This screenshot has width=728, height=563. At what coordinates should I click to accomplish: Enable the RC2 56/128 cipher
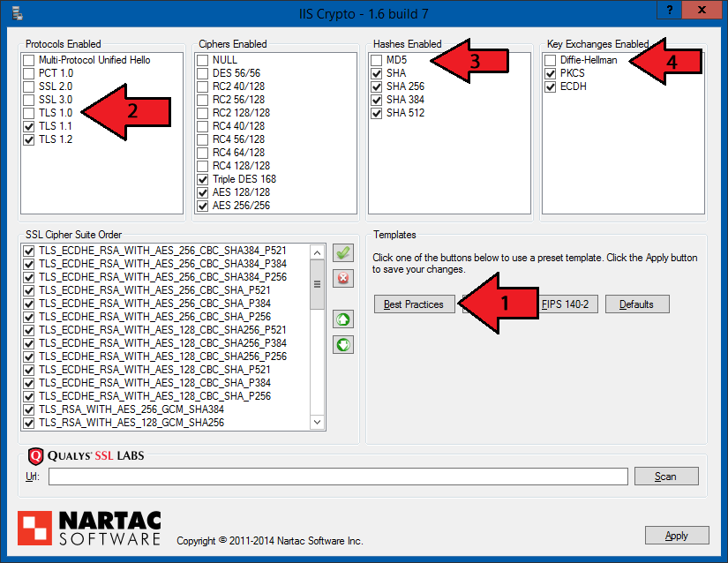tap(202, 100)
